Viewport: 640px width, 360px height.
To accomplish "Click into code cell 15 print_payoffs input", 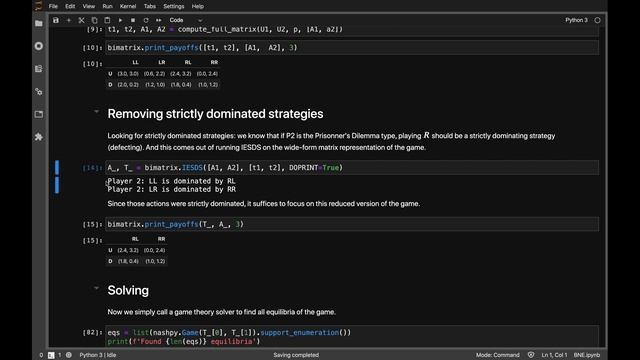I will 352,224.
